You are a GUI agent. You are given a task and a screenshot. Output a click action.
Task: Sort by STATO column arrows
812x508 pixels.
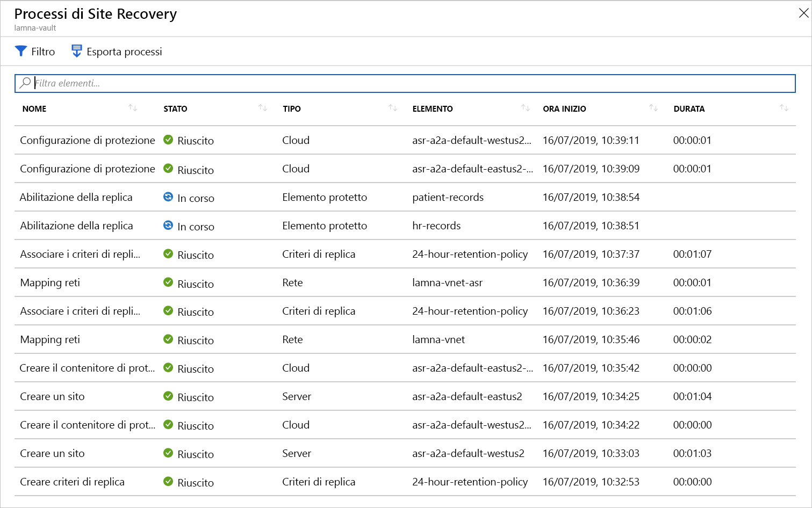[263, 108]
